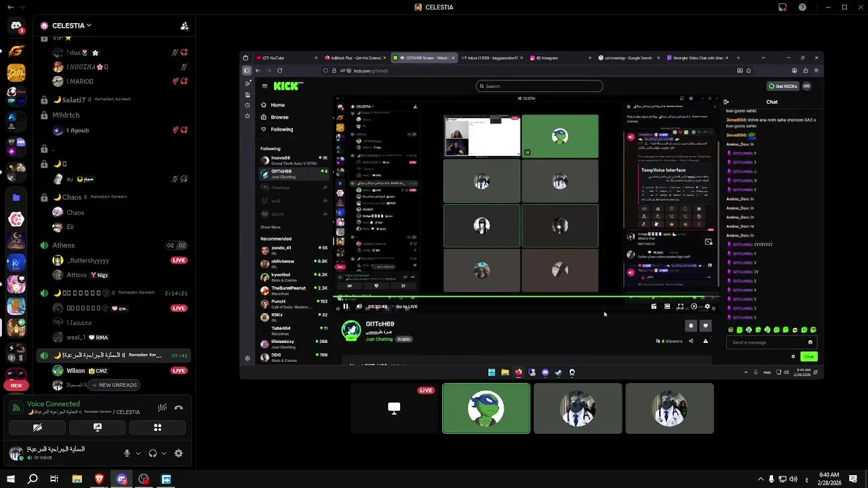
Task: Open Discord user settings gear
Action: (x=178, y=453)
